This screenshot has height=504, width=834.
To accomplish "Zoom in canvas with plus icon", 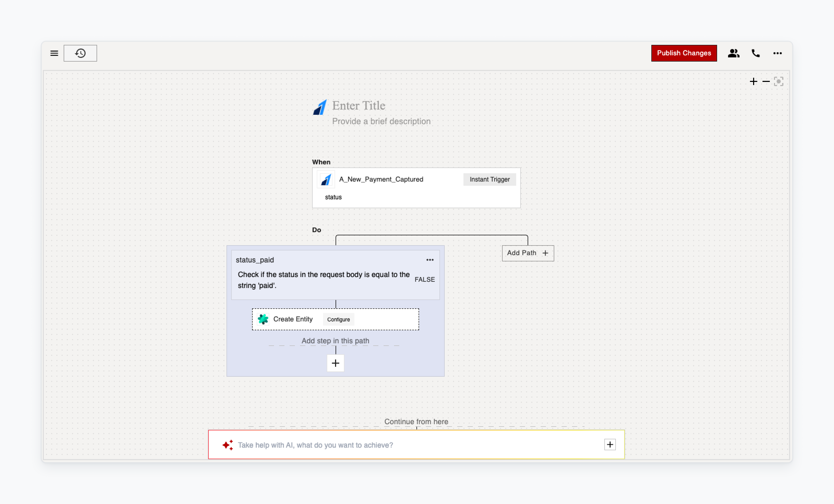I will tap(753, 81).
